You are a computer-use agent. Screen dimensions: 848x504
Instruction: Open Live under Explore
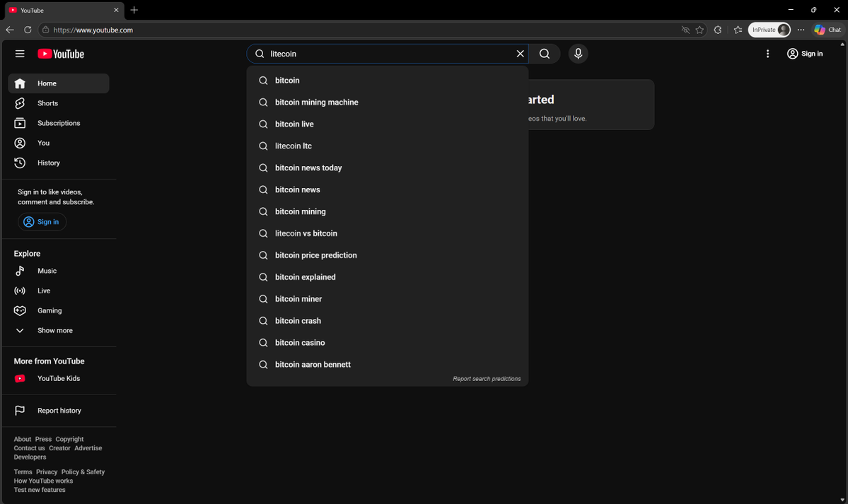(59, 291)
